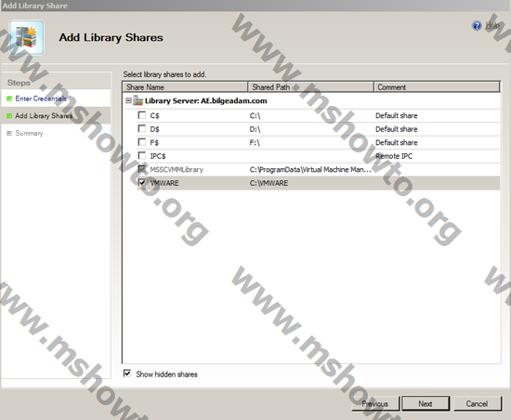The height and width of the screenshot is (420, 511).
Task: Click the Cancel button
Action: 478,403
